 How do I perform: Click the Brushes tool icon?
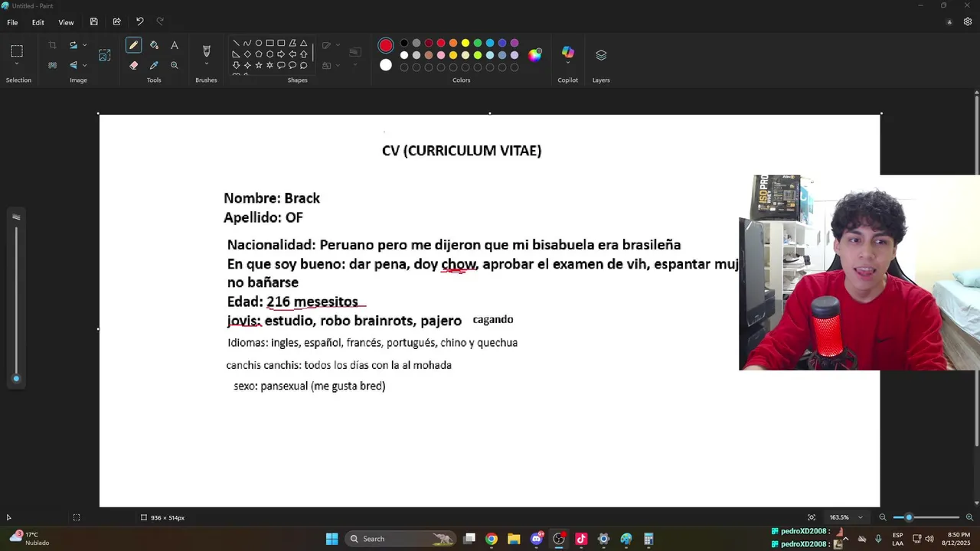click(x=206, y=51)
